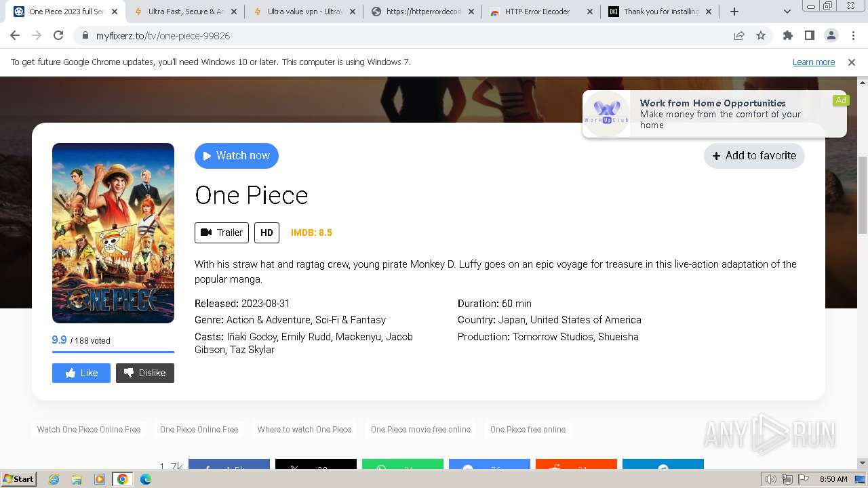868x488 pixels.
Task: Open the One Piece Online Free tag
Action: [x=199, y=429]
